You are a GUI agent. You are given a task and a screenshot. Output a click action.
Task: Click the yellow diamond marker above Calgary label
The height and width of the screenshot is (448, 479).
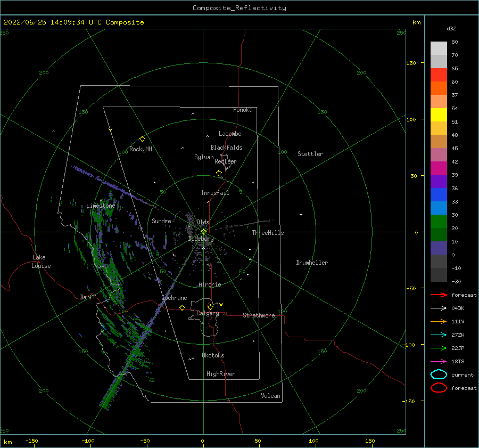pos(210,307)
